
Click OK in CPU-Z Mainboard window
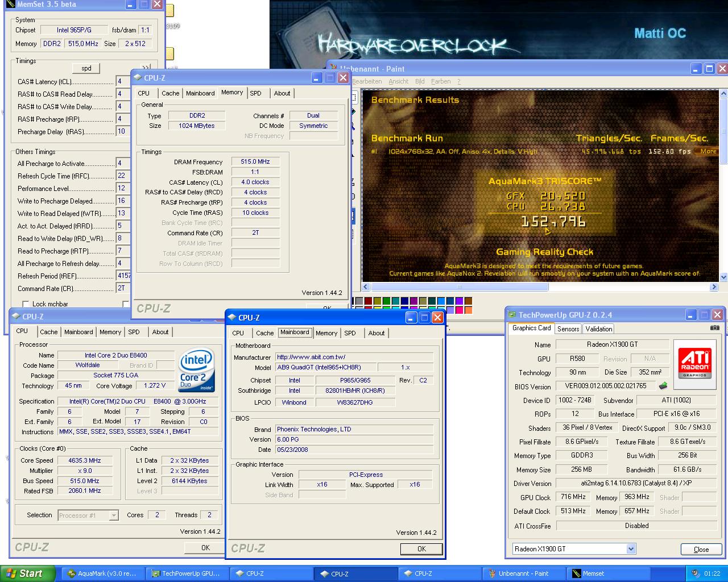[421, 549]
